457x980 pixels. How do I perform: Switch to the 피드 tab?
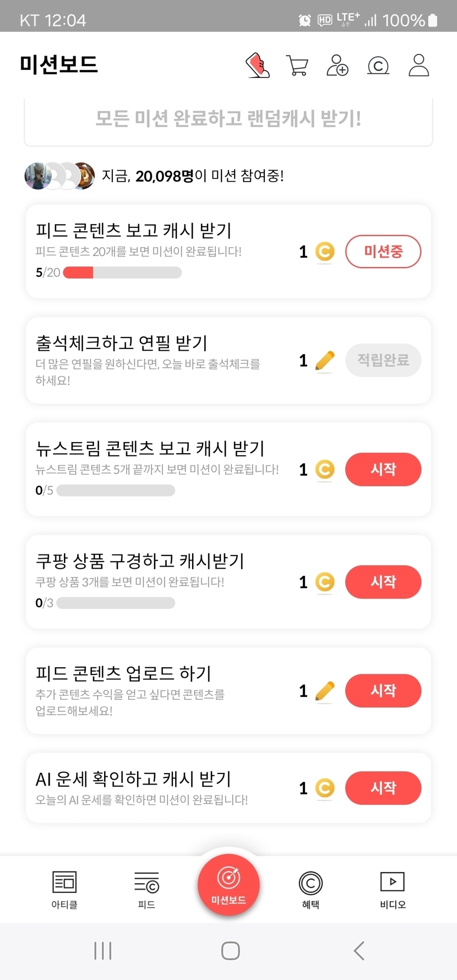[146, 889]
